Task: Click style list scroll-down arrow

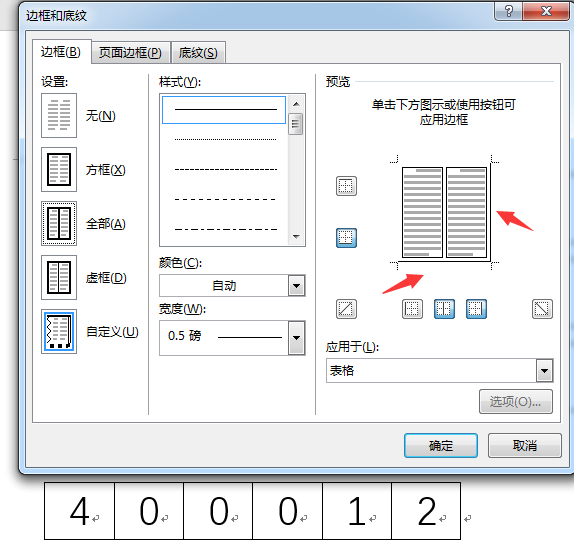Action: (x=296, y=237)
